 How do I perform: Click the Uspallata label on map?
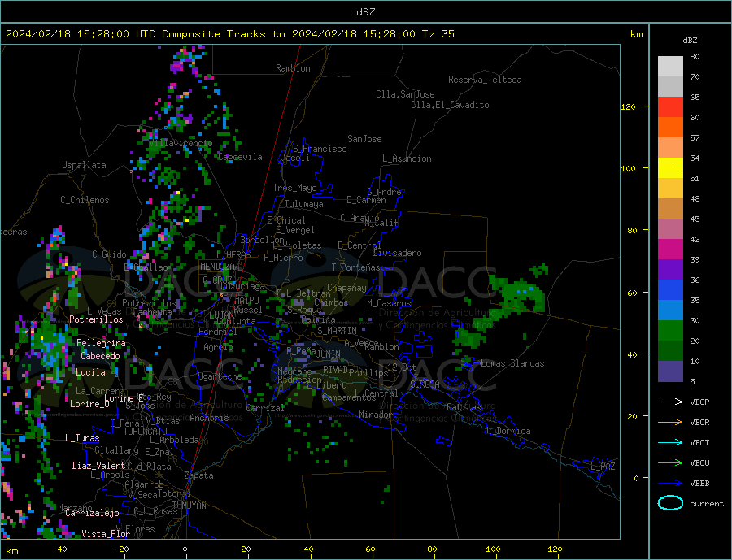coord(84,165)
